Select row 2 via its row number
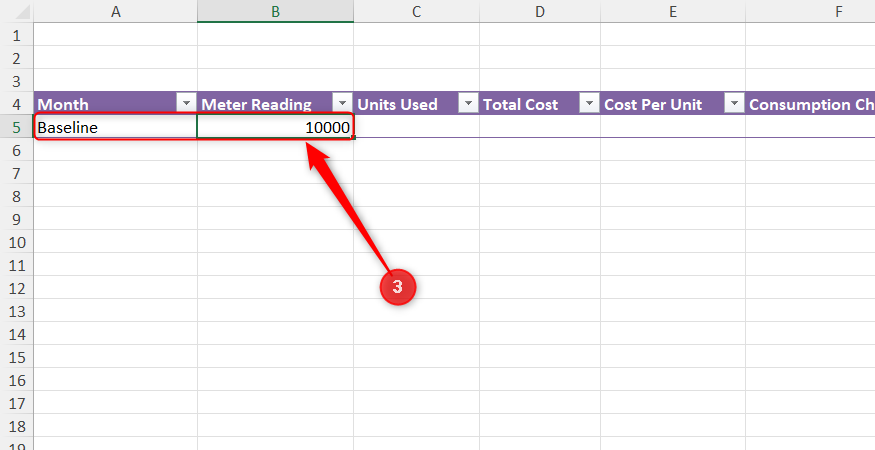The image size is (875, 450). (17, 58)
